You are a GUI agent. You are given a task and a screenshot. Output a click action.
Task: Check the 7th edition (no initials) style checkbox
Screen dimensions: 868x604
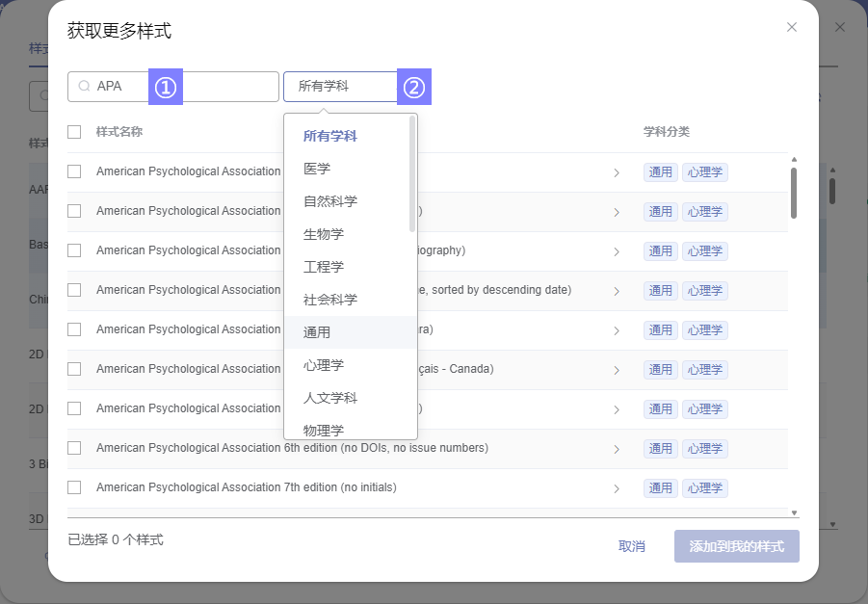coord(74,487)
